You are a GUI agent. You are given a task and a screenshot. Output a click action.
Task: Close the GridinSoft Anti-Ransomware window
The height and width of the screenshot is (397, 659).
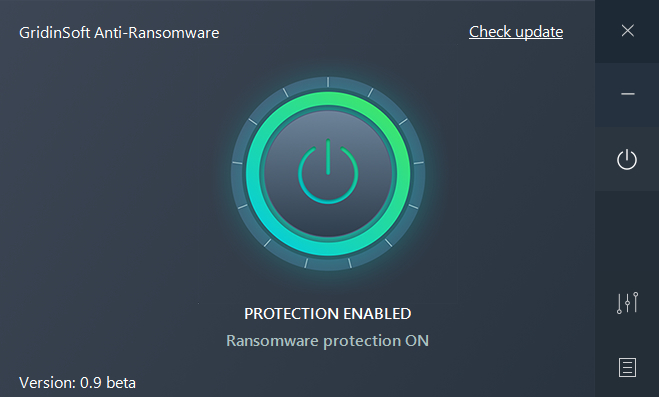pyautogui.click(x=627, y=31)
